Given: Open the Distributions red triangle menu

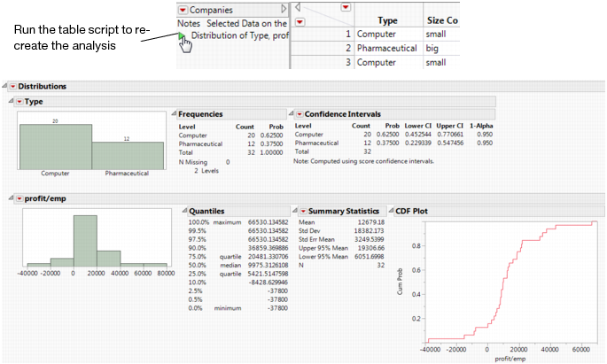Looking at the screenshot, I should (12, 86).
